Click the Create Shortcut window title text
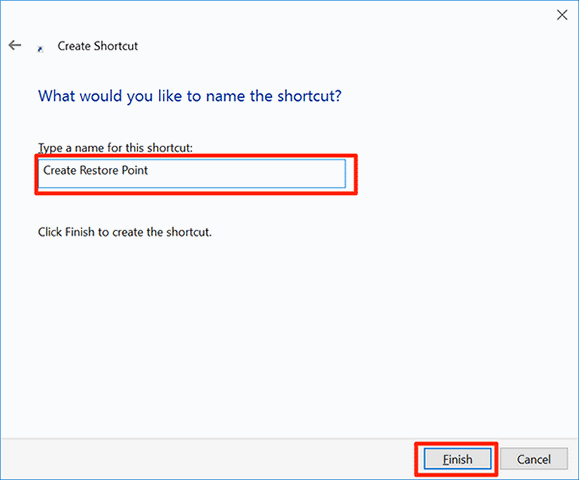579x480 pixels. pyautogui.click(x=97, y=46)
